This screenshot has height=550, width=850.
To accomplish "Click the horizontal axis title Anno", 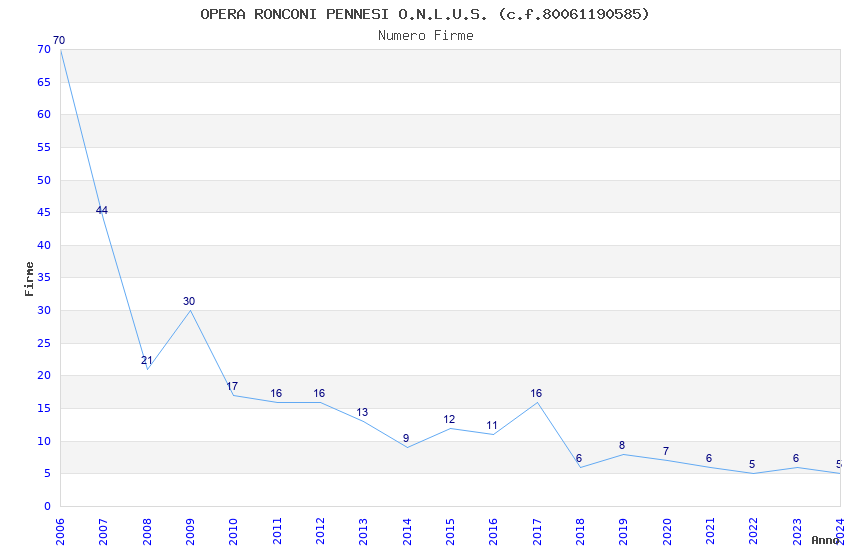I will [825, 540].
